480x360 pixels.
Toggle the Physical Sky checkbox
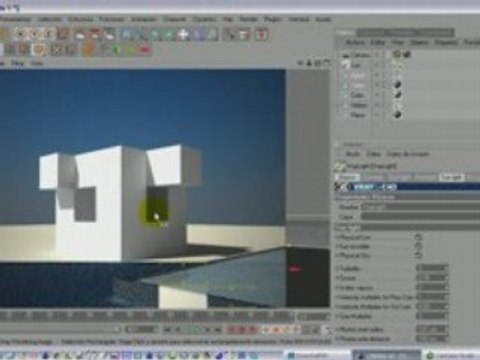coord(418,255)
